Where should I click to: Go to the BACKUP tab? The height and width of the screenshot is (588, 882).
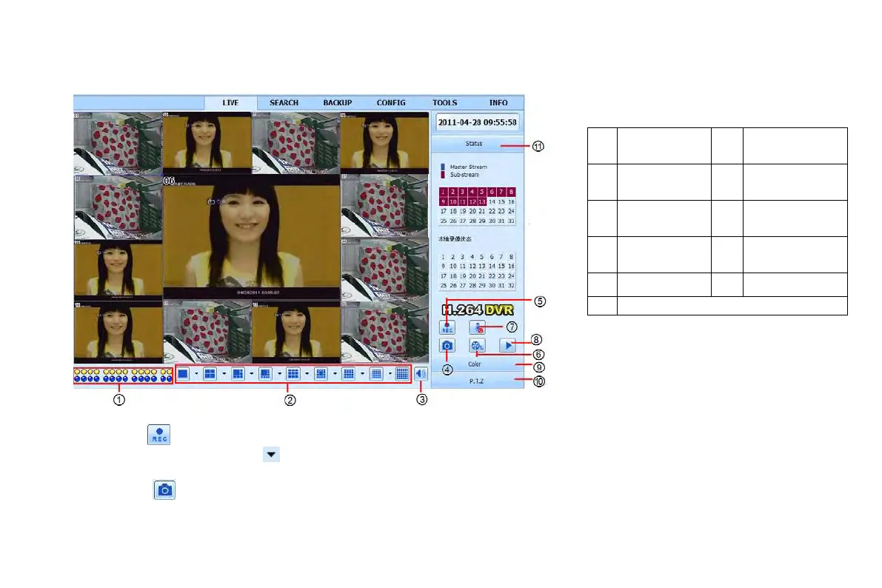338,103
